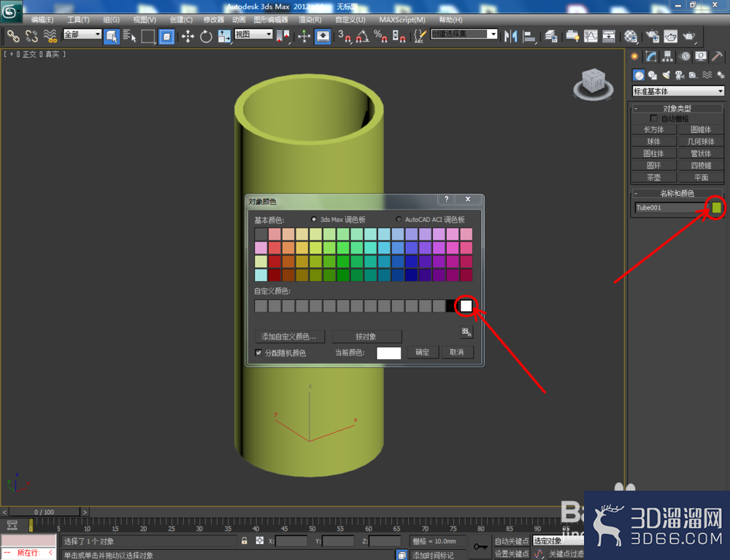This screenshot has height=560, width=730.
Task: Open Render Setup dialog
Action: pyautogui.click(x=652, y=36)
